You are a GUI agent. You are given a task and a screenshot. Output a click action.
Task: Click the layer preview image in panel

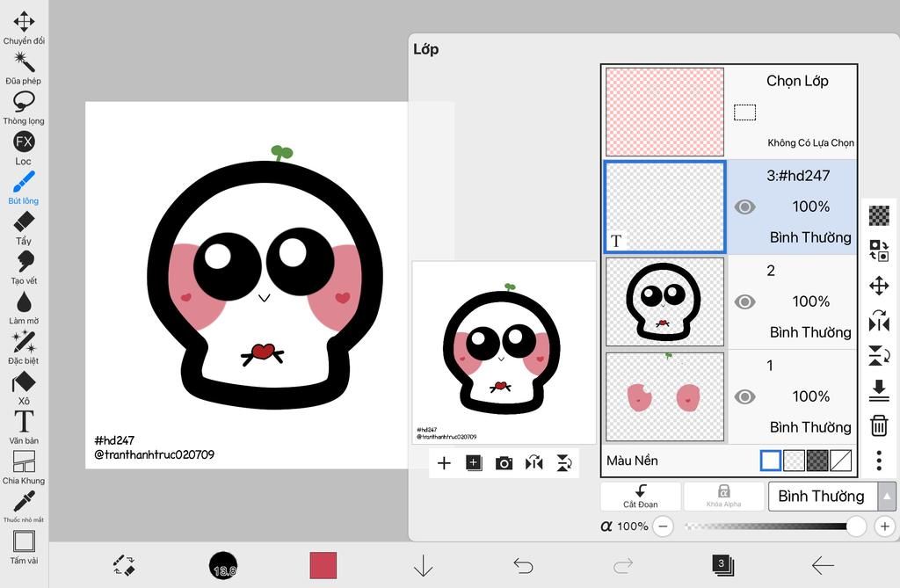504,352
